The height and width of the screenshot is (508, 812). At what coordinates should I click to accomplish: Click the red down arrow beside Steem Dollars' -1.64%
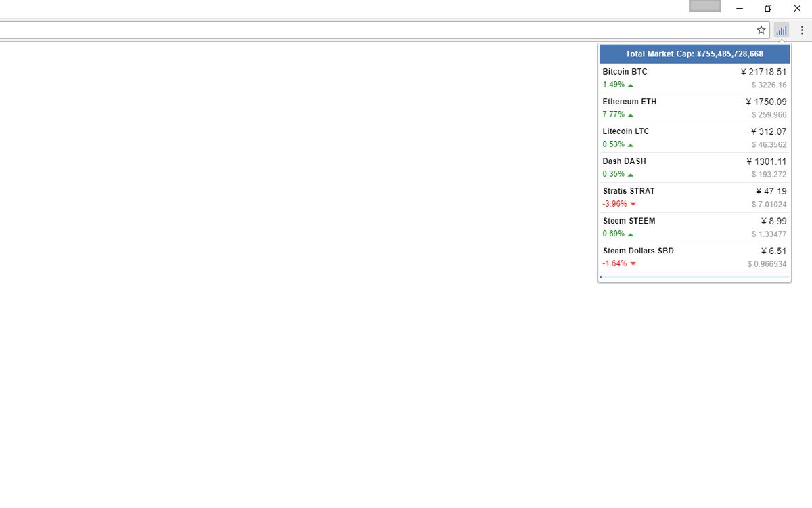(633, 263)
